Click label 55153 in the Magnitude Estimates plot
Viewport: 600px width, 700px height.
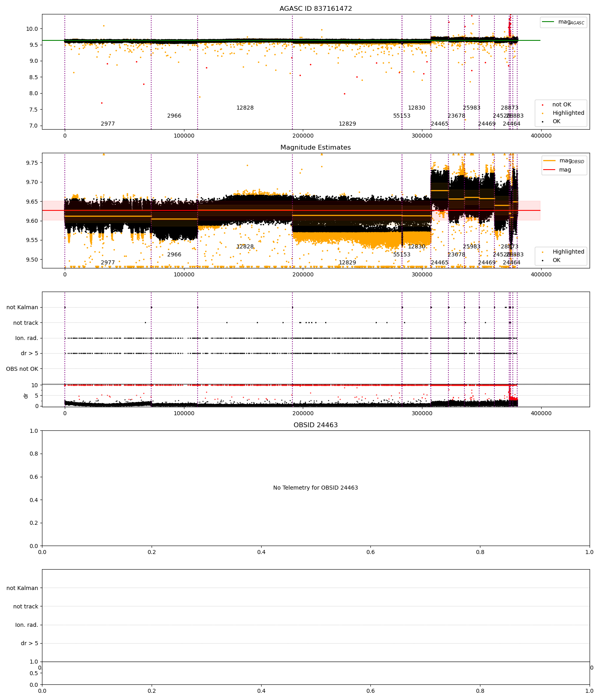[x=402, y=255]
